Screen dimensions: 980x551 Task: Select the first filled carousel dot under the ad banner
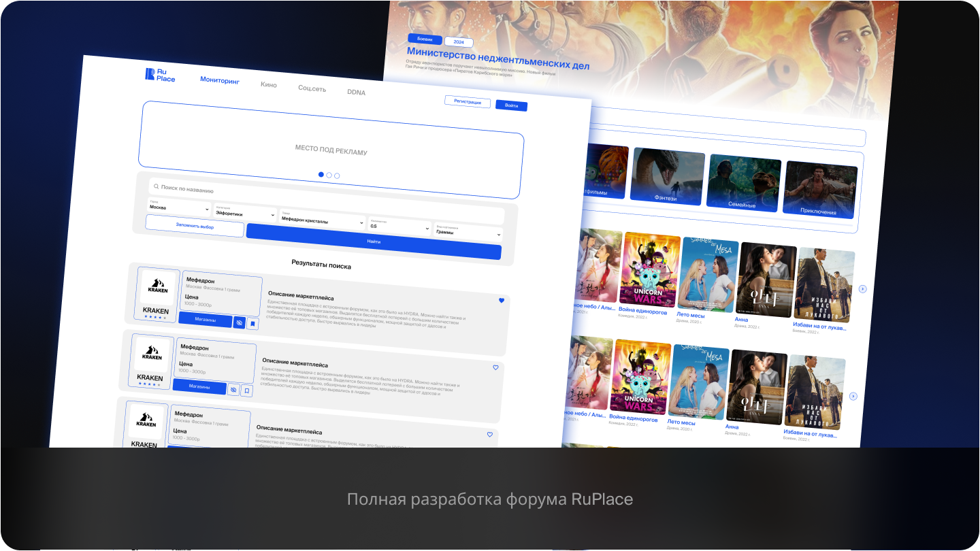tap(321, 175)
